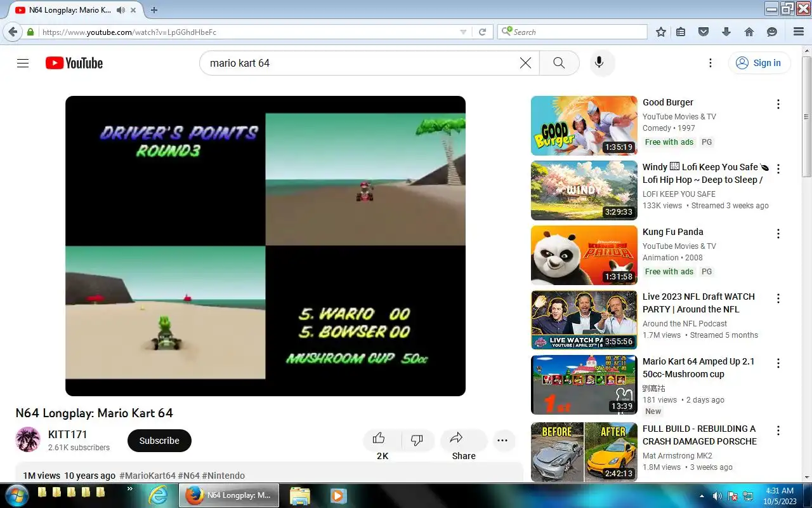The image size is (812, 508).
Task: Open options menu for Kung Fu Panda
Action: pyautogui.click(x=778, y=234)
